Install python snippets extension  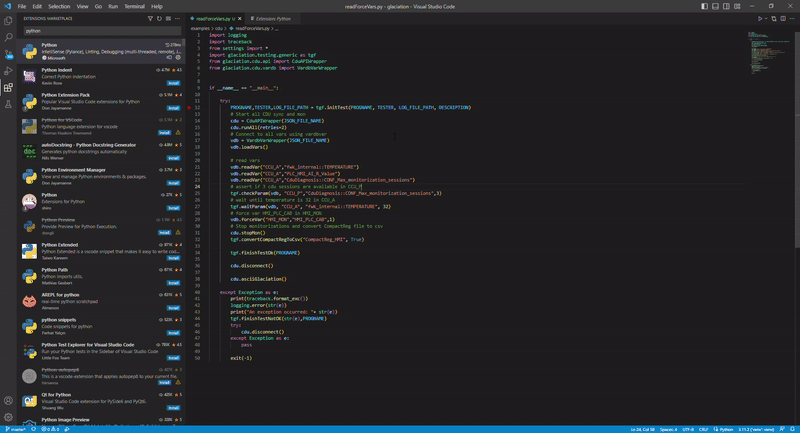[173, 333]
